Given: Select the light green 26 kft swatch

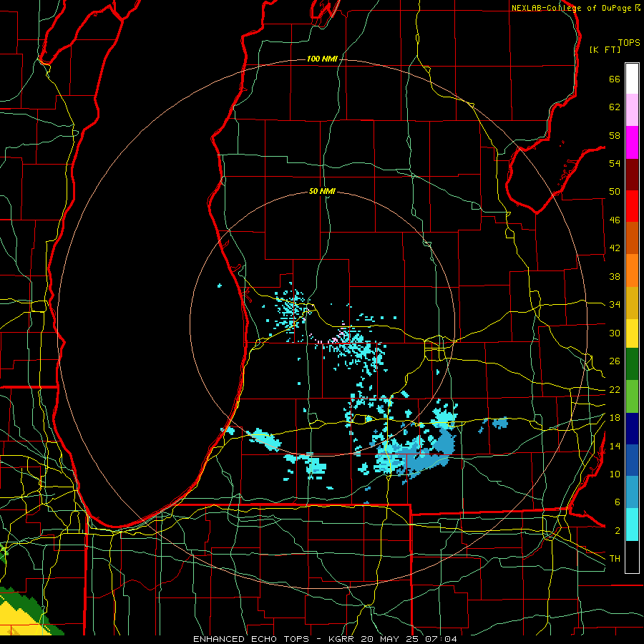Looking at the screenshot, I should pyautogui.click(x=632, y=396).
